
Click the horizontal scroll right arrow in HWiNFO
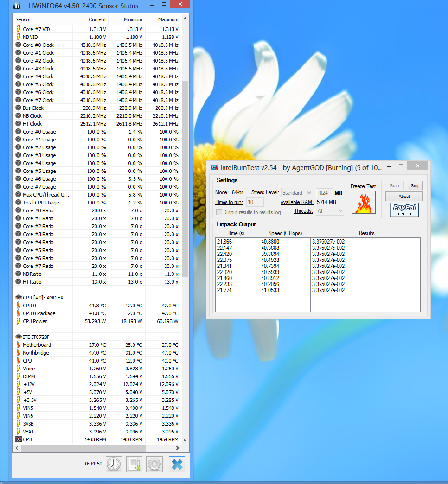[178, 448]
